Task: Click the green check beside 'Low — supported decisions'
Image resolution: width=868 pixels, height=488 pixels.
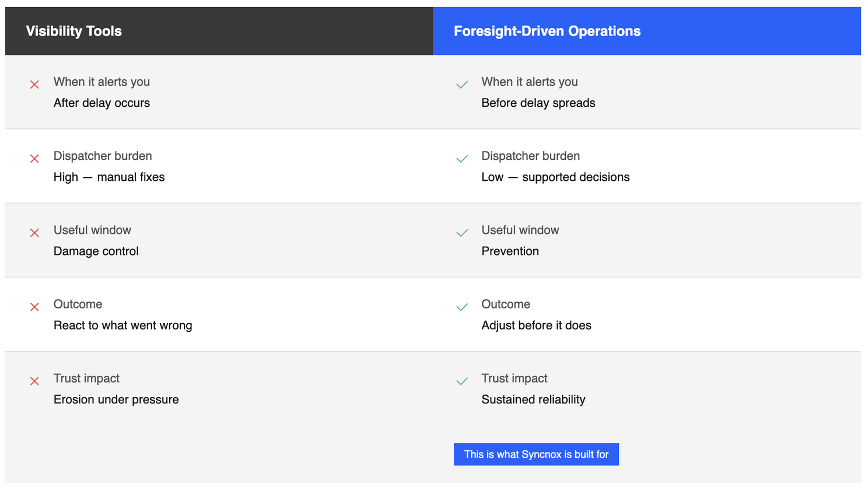Action: pos(462,158)
